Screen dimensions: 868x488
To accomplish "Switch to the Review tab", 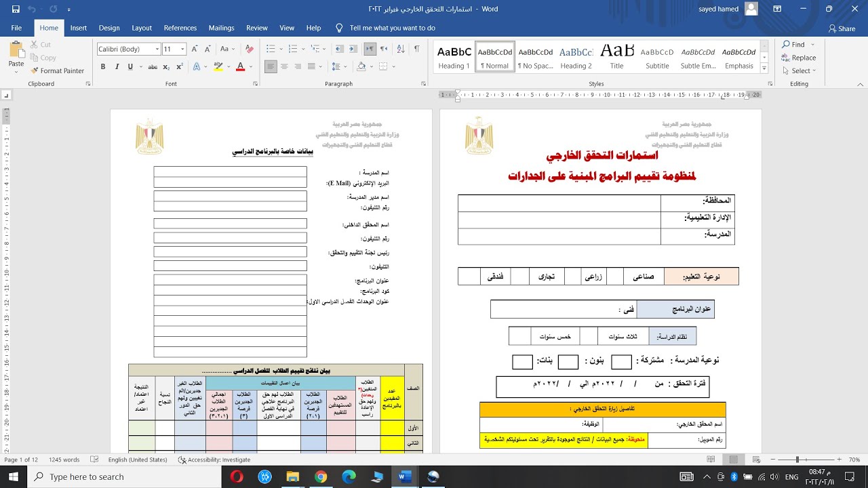I will 257,28.
